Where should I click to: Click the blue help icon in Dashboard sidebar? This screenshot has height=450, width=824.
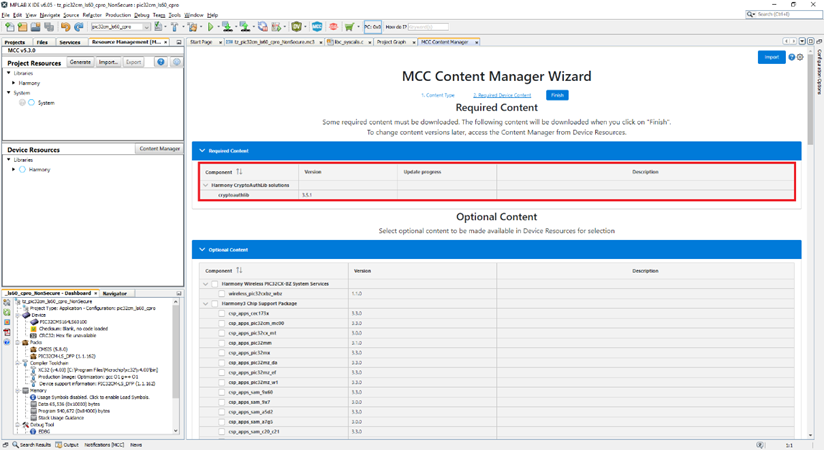pyautogui.click(x=7, y=342)
